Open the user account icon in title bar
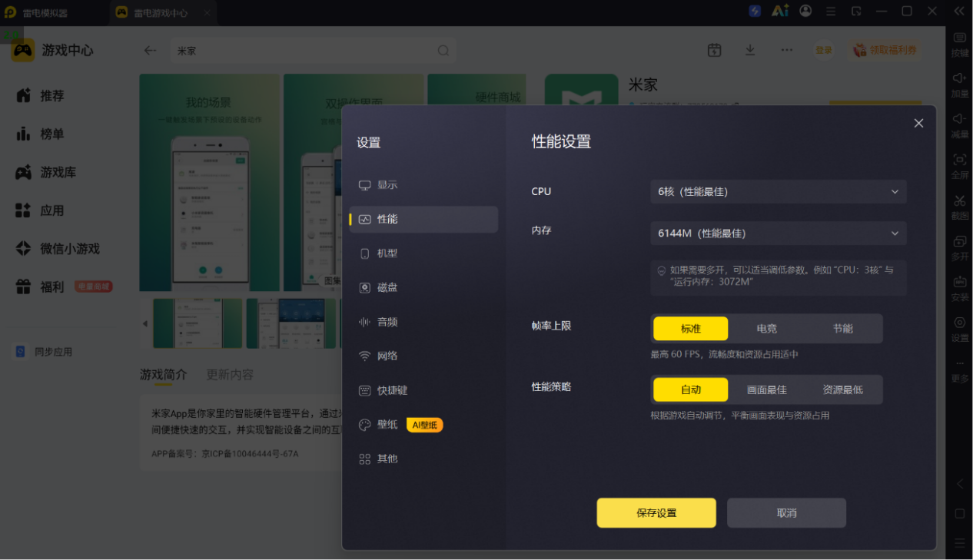The height and width of the screenshot is (560, 973). pyautogui.click(x=805, y=12)
